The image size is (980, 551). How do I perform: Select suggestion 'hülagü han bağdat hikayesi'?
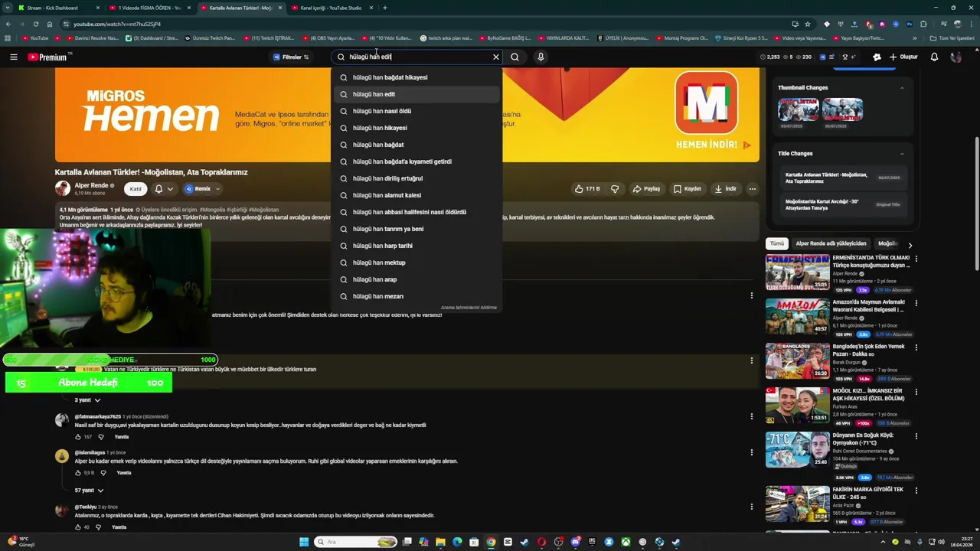[x=416, y=77]
